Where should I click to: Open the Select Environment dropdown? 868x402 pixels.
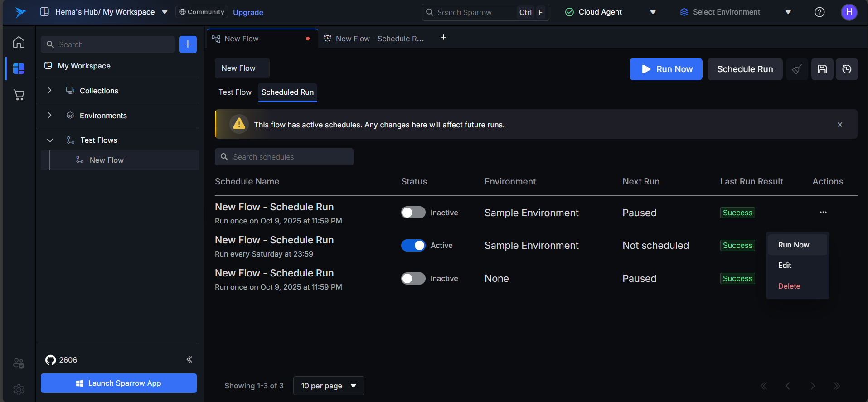735,12
